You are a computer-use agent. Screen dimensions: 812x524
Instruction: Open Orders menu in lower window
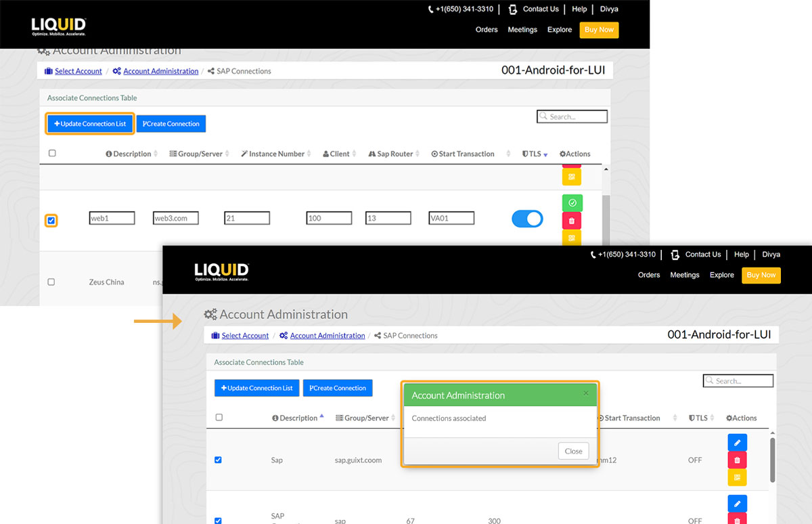(x=649, y=275)
